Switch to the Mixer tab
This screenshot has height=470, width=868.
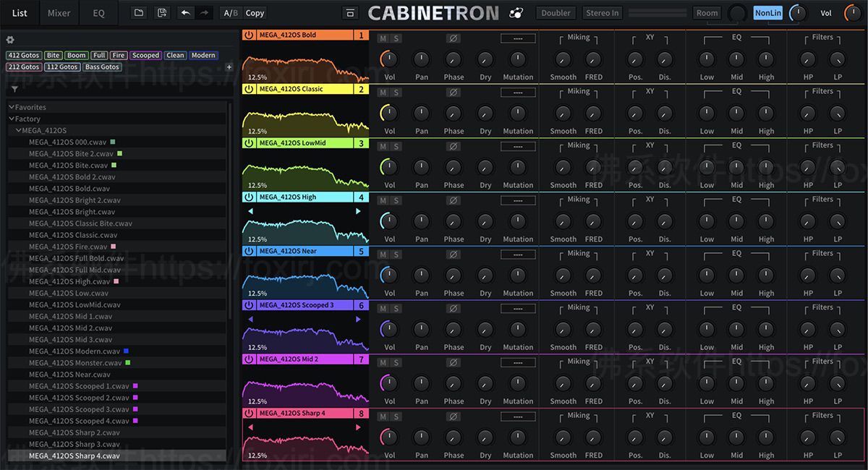58,12
